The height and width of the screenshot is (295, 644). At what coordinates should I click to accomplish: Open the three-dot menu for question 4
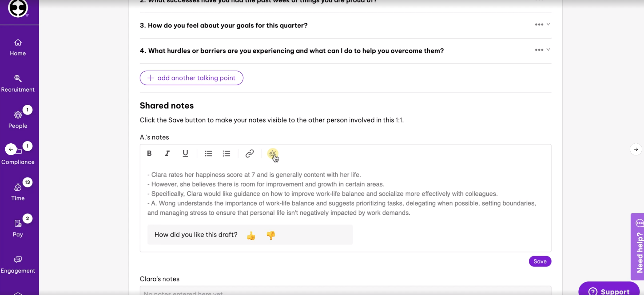tap(539, 50)
